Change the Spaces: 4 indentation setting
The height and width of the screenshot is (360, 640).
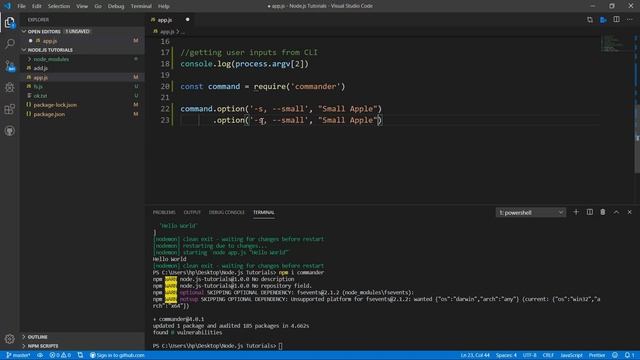click(x=506, y=355)
